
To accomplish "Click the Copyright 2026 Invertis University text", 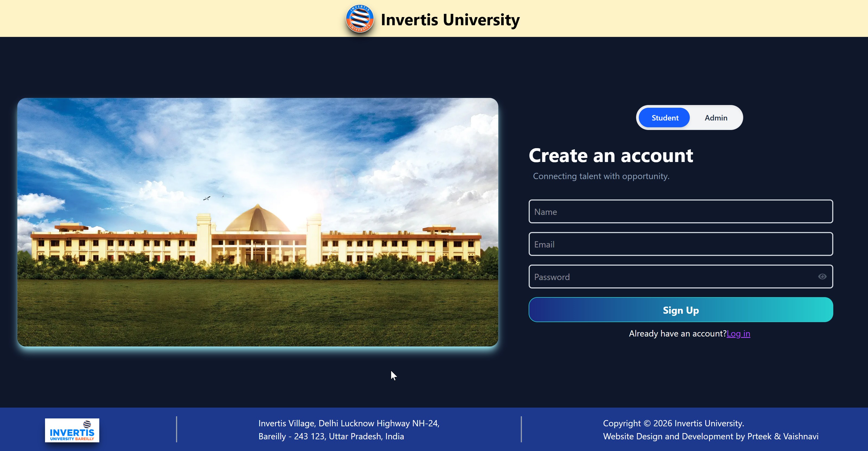I will click(673, 423).
